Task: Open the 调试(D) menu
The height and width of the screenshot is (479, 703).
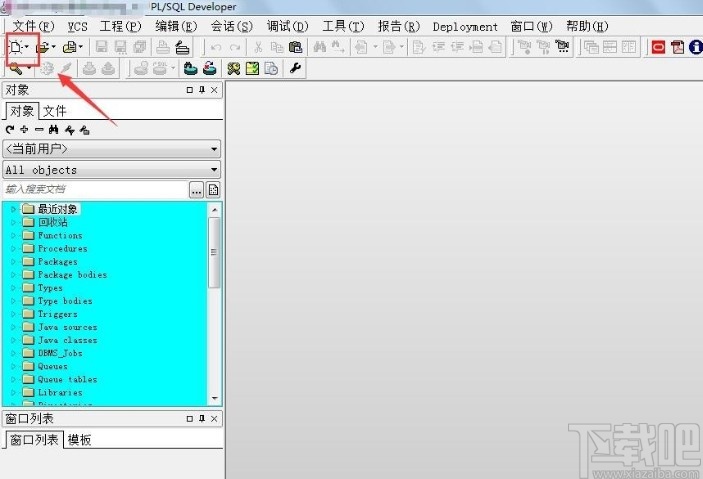Action: tap(287, 26)
